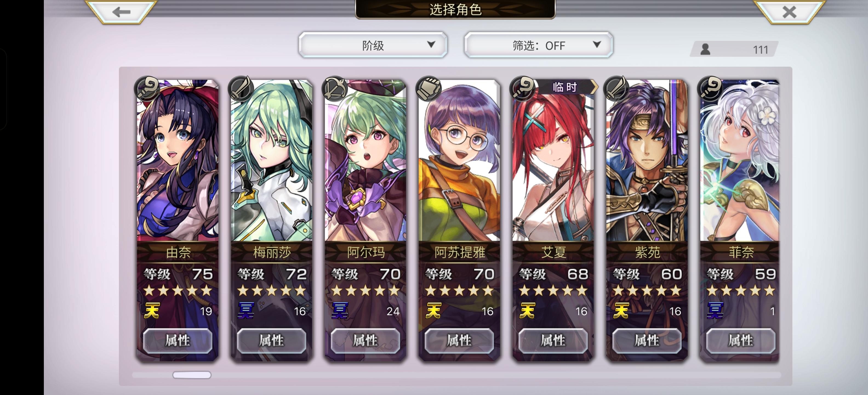This screenshot has height=395, width=868.
Task: Expand the 筛选: OFF filter dropdown
Action: (538, 45)
